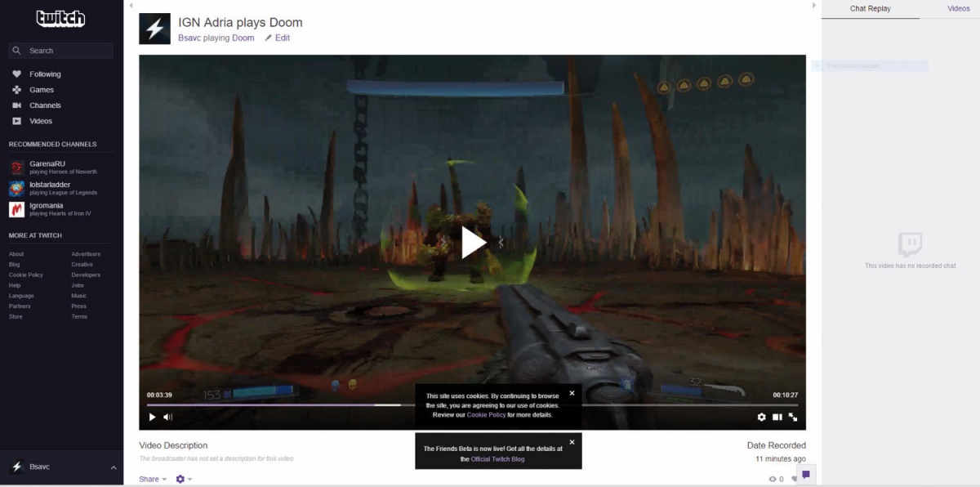The height and width of the screenshot is (487, 980).
Task: Open the Store link
Action: (x=16, y=317)
